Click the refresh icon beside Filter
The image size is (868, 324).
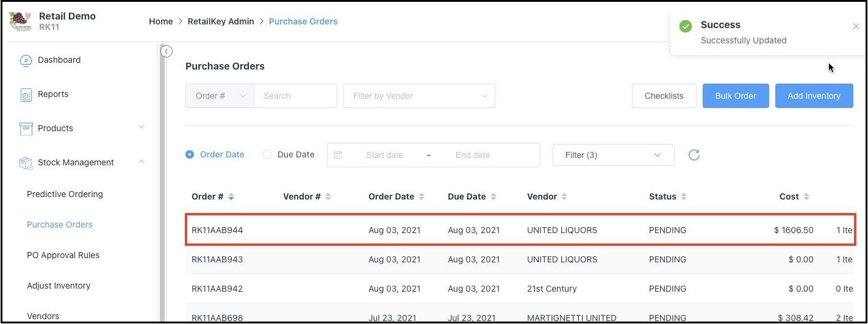coord(694,155)
